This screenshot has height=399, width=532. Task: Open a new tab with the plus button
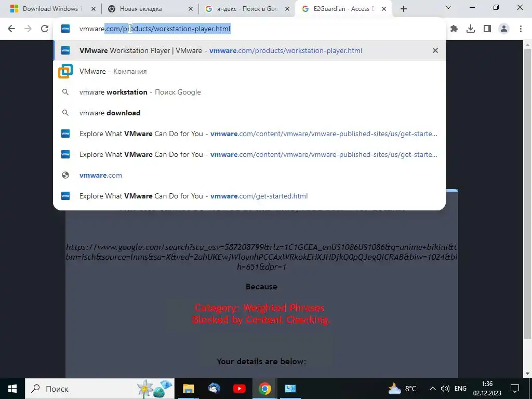403,9
